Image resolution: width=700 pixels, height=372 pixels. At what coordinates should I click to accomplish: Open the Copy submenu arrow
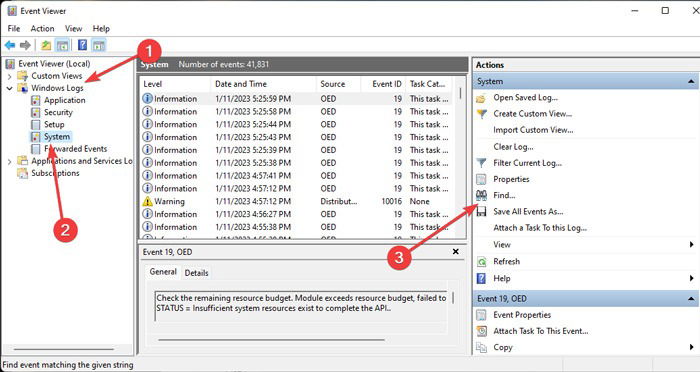[692, 347]
